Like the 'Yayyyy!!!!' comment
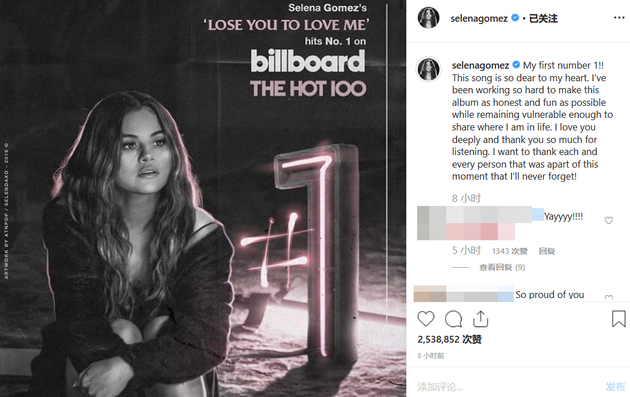 [609, 220]
